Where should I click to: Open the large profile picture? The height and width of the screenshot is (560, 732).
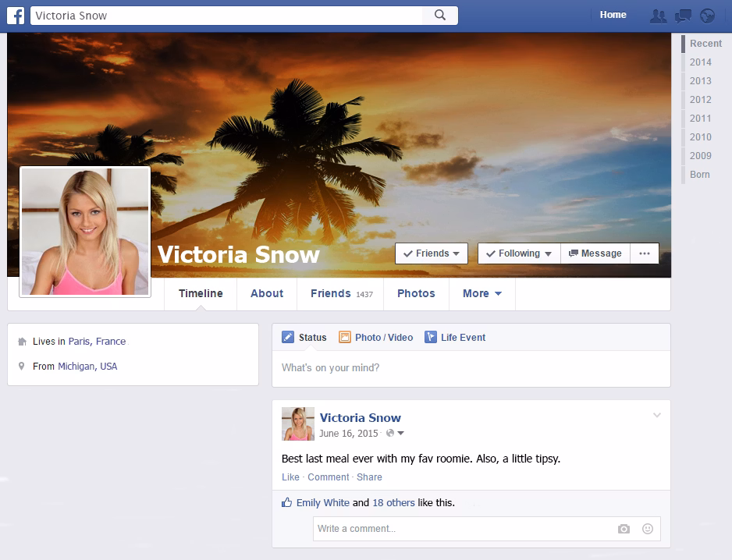pos(85,232)
